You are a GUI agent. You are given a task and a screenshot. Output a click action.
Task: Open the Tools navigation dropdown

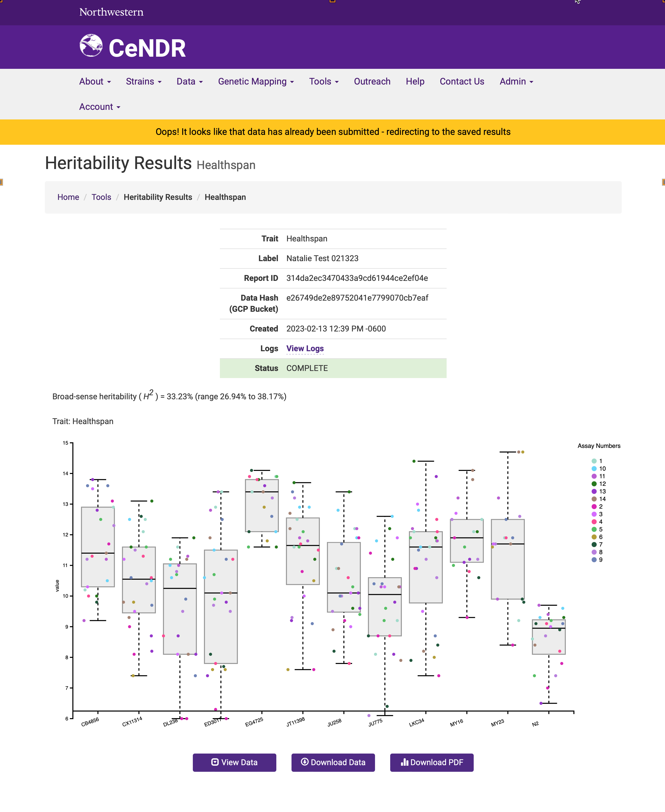324,81
